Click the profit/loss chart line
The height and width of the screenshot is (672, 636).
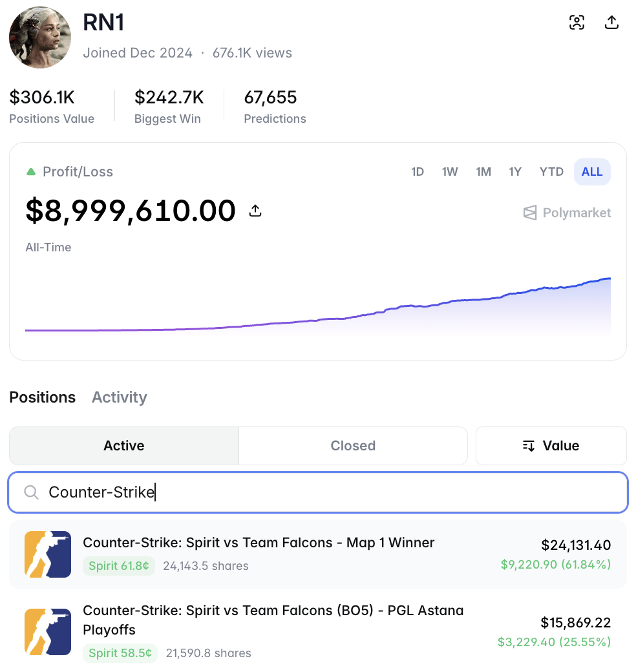tap(318, 320)
